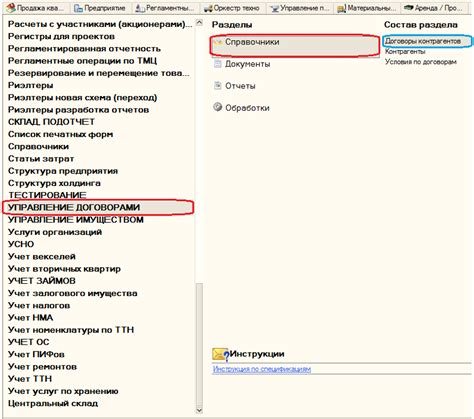The width and height of the screenshot is (474, 419).
Task: Open the Инструкция по спецификациям link
Action: [x=262, y=369]
